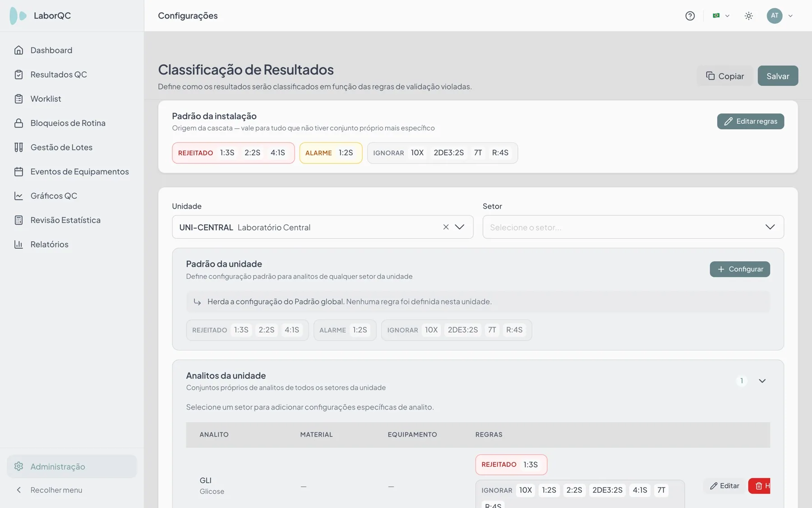The height and width of the screenshot is (508, 812).
Task: Click 4:1S rule in installation REJEITADO group
Action: (278, 153)
